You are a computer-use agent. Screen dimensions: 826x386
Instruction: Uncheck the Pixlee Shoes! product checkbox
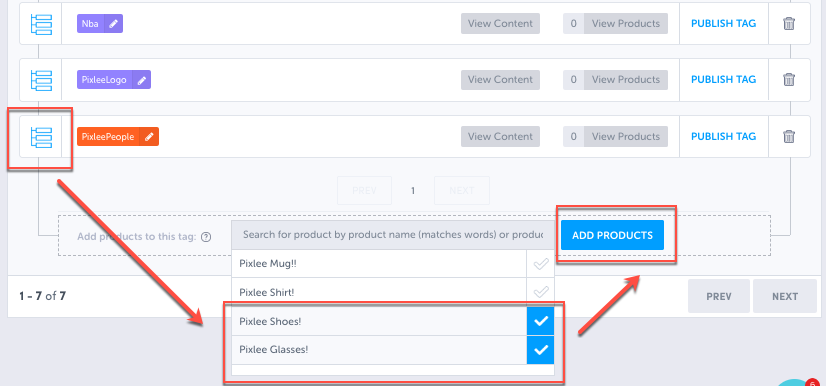click(540, 321)
